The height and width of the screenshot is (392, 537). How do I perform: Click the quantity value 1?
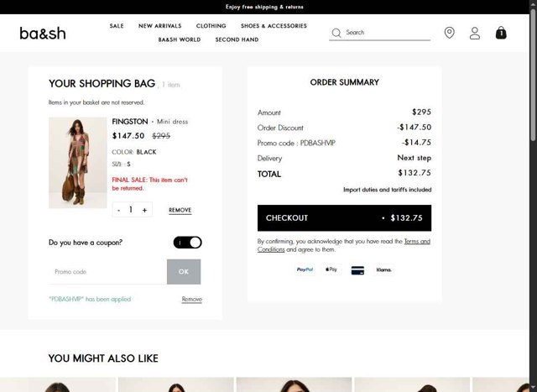click(131, 210)
